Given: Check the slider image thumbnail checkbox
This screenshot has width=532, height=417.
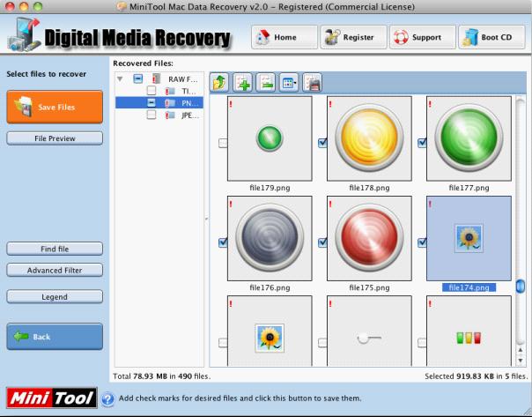Looking at the screenshot, I should click(x=322, y=342).
